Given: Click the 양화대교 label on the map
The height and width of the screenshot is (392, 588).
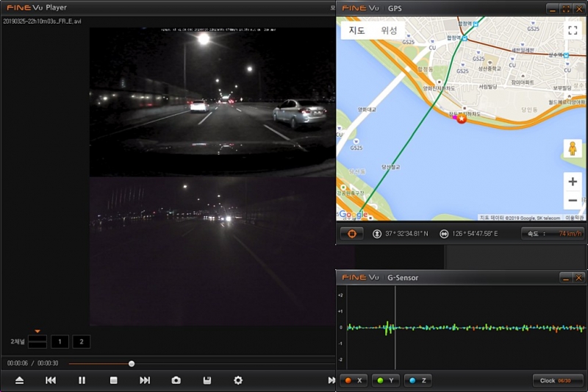Looking at the screenshot, I should tap(367, 110).
